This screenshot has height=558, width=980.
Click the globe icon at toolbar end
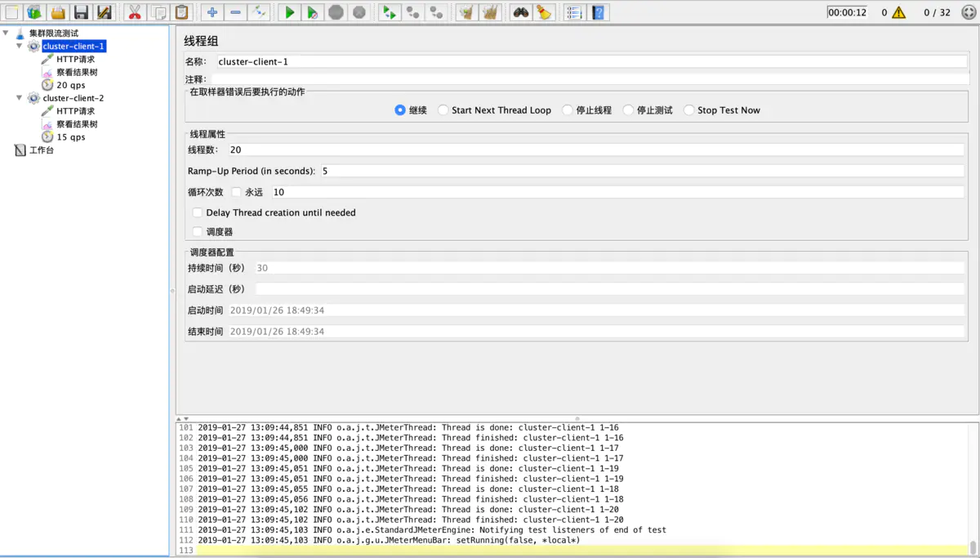coord(969,12)
